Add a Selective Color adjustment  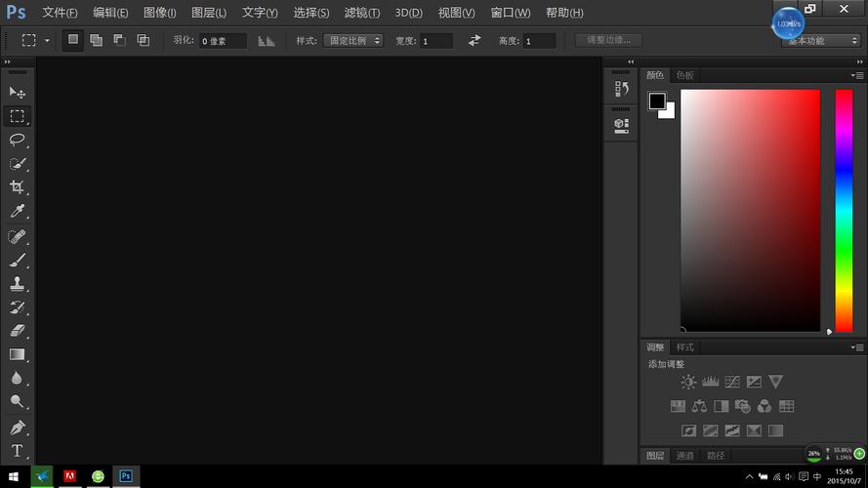[754, 430]
